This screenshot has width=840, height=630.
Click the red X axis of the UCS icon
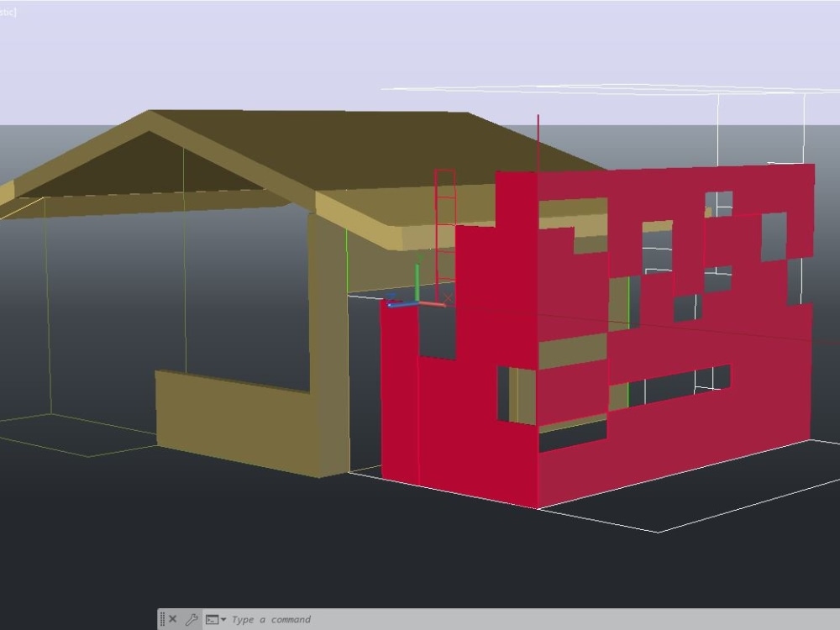point(435,305)
